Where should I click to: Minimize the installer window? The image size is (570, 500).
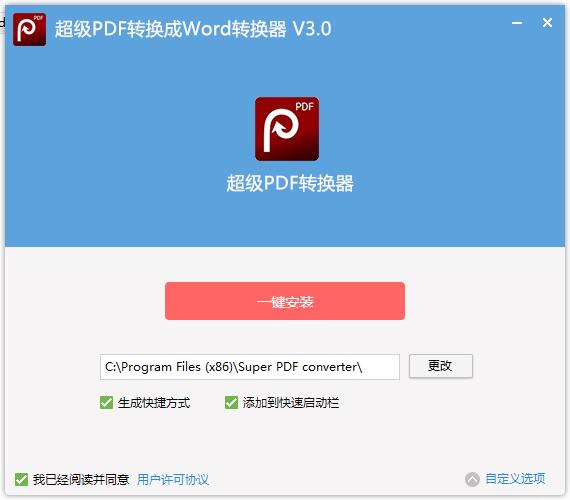coord(517,23)
